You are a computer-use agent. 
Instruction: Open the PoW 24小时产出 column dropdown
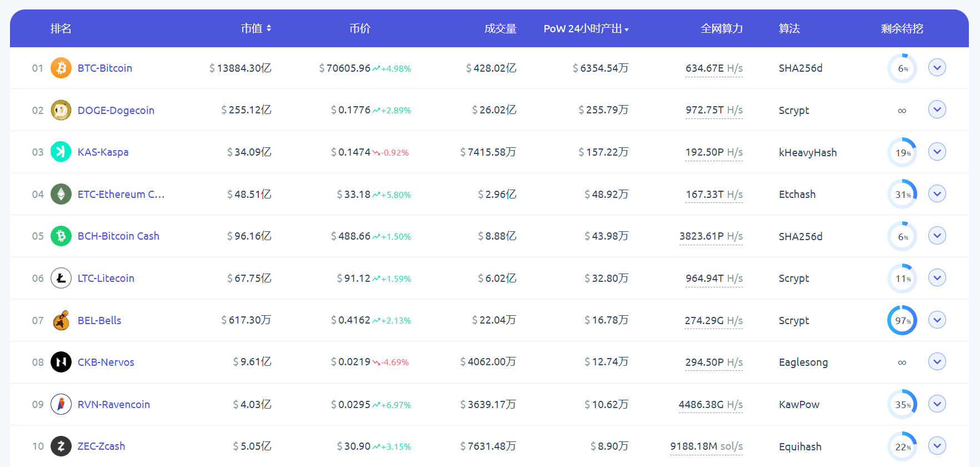[x=586, y=29]
